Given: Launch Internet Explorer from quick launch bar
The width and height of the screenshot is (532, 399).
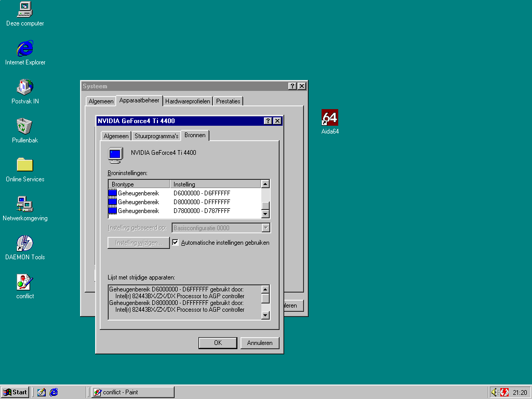Looking at the screenshot, I should [54, 392].
